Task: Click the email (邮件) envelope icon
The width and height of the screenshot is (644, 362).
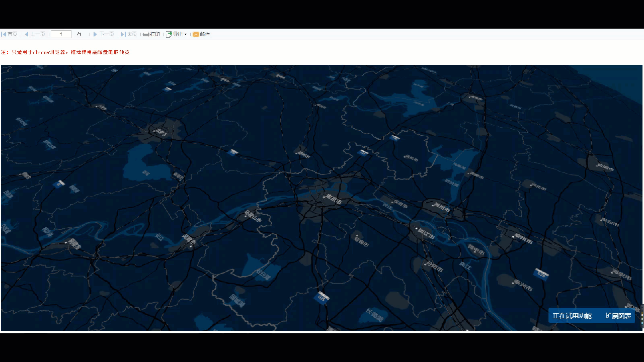Action: 196,34
